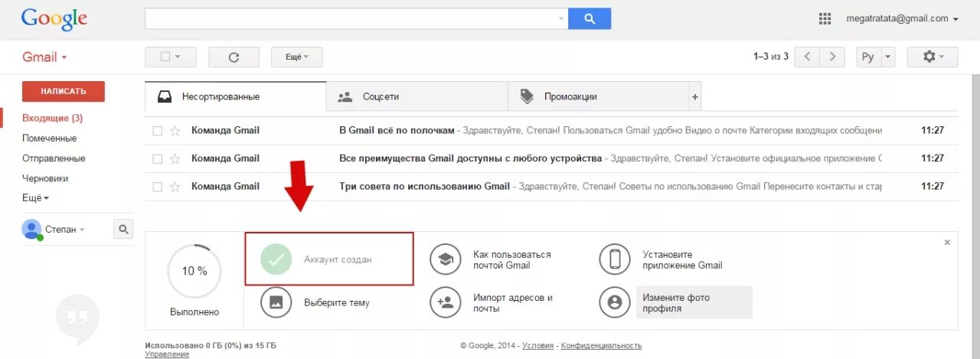Star the 'Все преимущества Gmail' message
980x359 pixels.
pos(175,158)
